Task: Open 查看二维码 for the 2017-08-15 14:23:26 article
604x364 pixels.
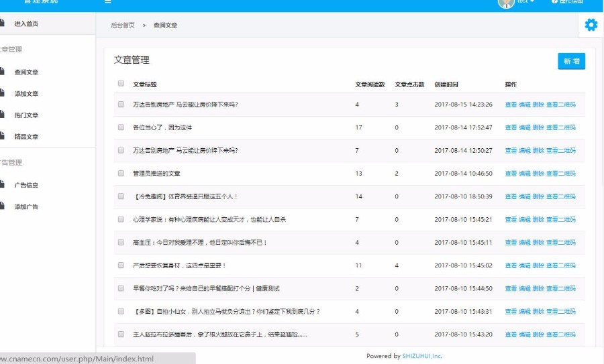Action: (x=561, y=105)
